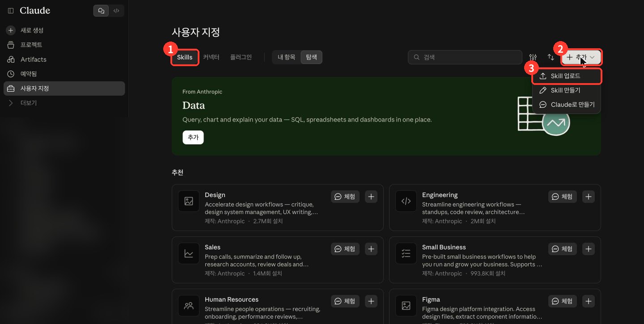Switch to chat mode icon

tap(101, 11)
